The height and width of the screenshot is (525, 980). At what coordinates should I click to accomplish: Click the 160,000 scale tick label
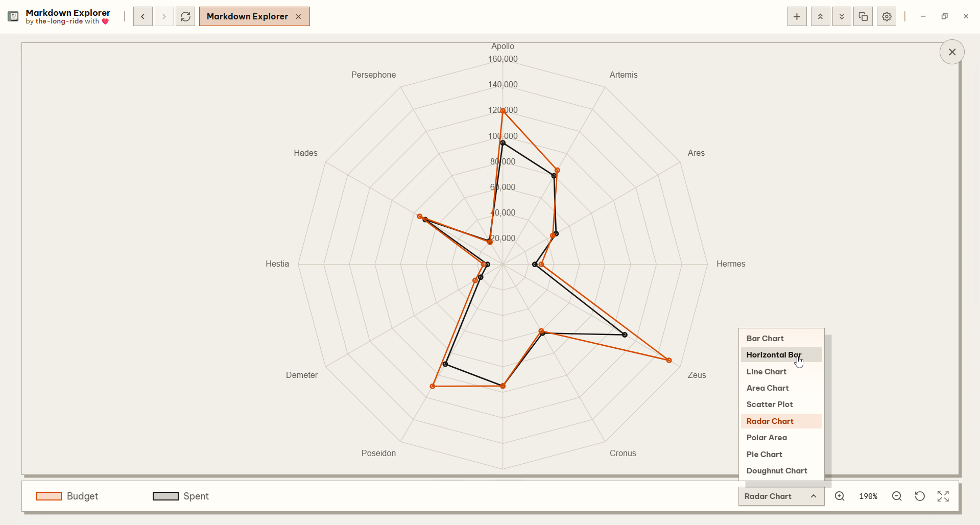(503, 59)
